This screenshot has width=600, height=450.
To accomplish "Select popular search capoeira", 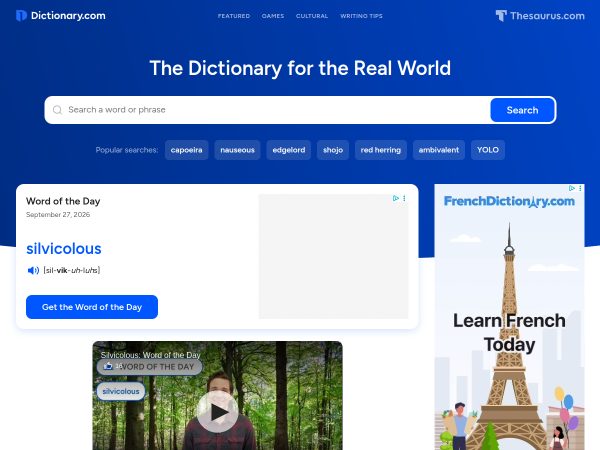I will pyautogui.click(x=186, y=150).
